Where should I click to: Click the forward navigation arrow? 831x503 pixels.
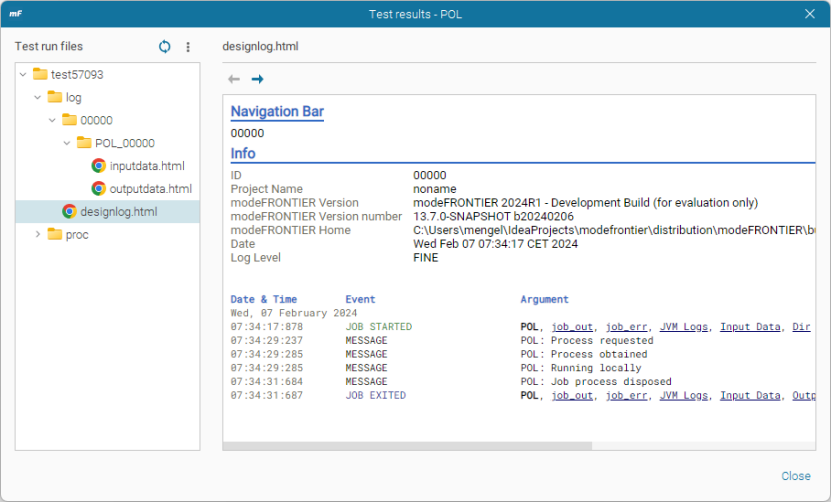click(x=258, y=79)
